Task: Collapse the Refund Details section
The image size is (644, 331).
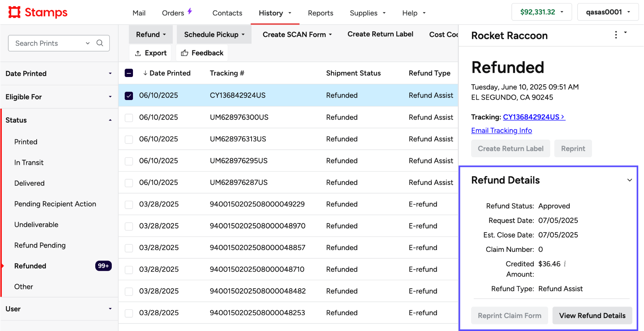Action: pos(630,180)
